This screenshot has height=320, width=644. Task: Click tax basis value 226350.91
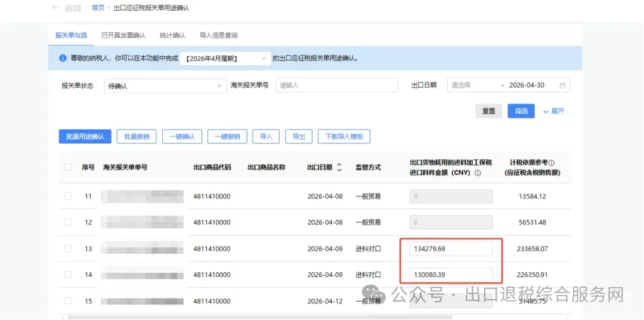[532, 275]
